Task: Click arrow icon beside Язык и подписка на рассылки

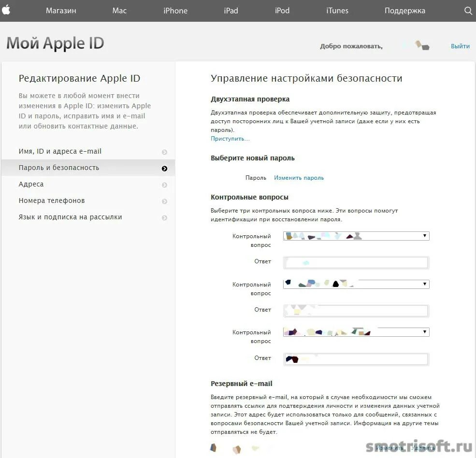Action: (164, 217)
